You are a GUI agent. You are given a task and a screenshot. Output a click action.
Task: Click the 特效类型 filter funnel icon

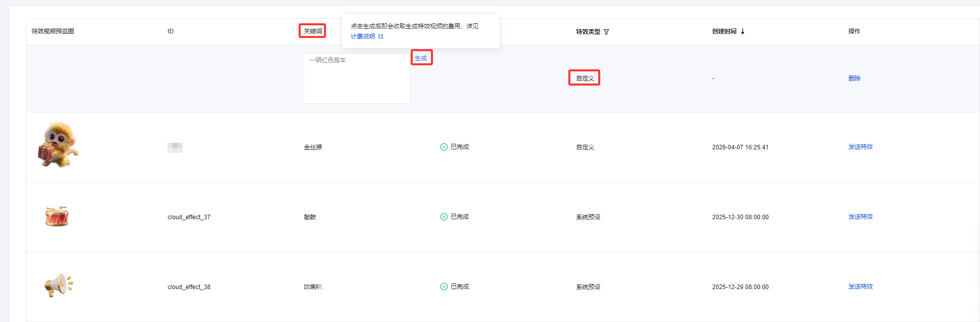(x=606, y=32)
